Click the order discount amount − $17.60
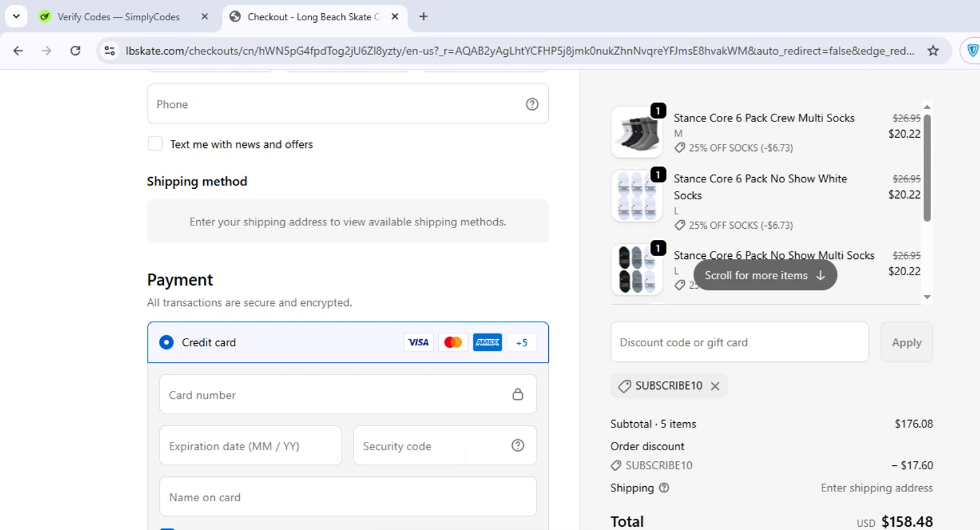Image resolution: width=980 pixels, height=530 pixels. pos(912,466)
